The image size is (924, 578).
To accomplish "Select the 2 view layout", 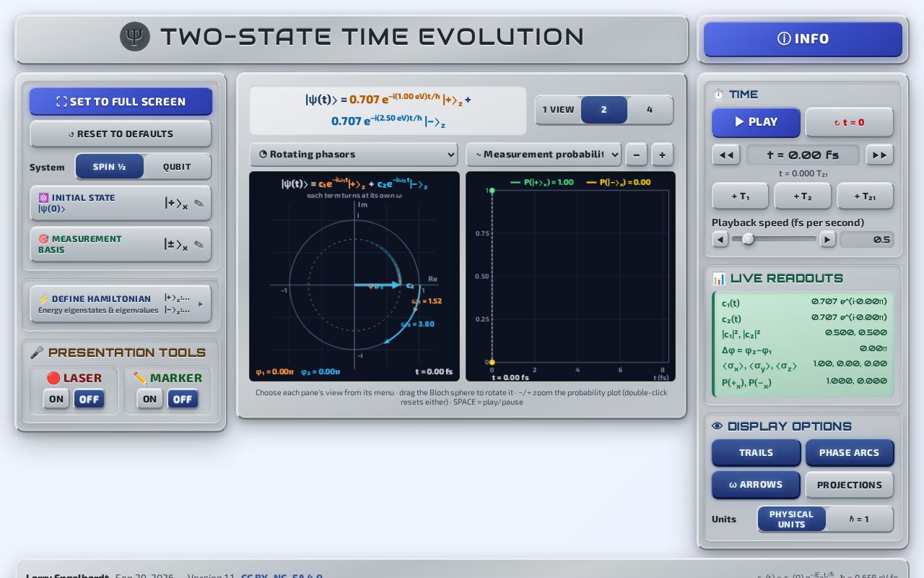I will (604, 110).
